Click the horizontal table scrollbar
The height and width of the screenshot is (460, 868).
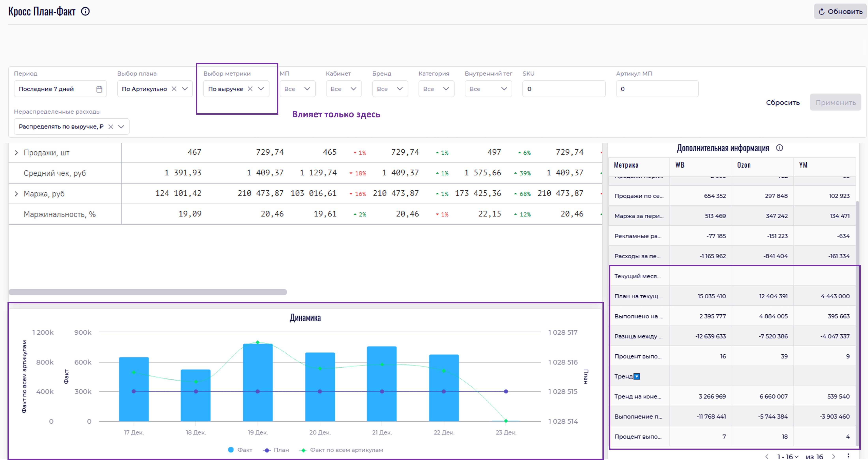148,292
